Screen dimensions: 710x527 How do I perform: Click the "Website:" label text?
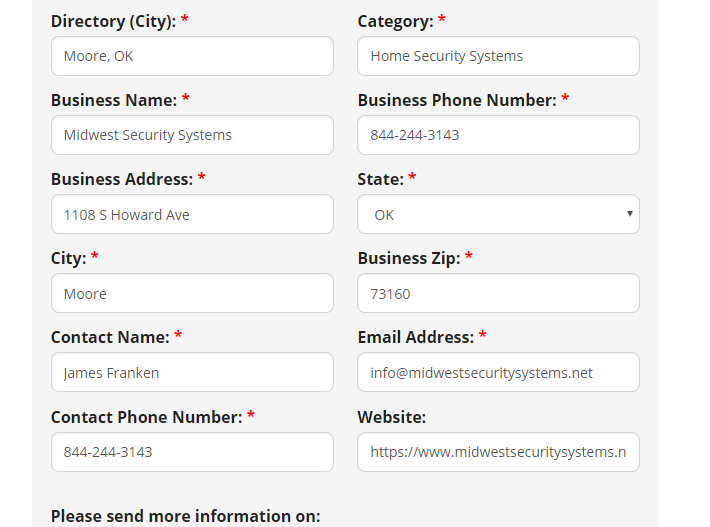[391, 417]
